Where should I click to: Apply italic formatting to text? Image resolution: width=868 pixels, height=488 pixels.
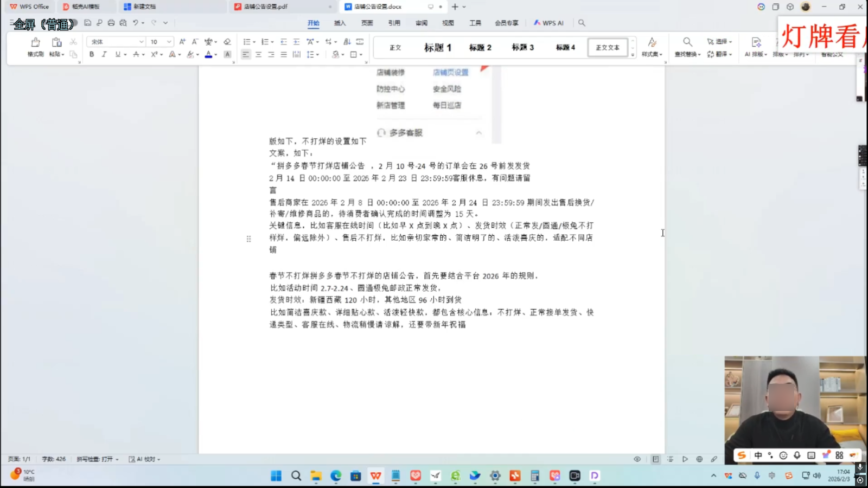coord(104,54)
